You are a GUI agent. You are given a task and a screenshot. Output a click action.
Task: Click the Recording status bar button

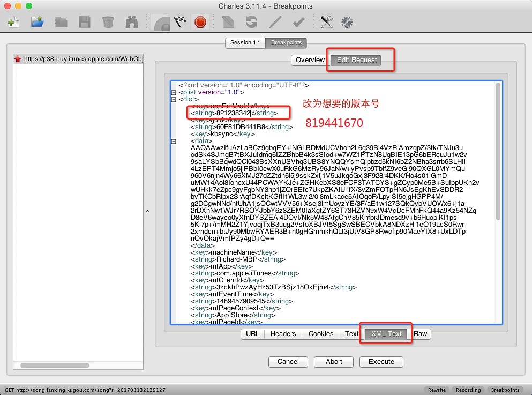[x=468, y=390]
